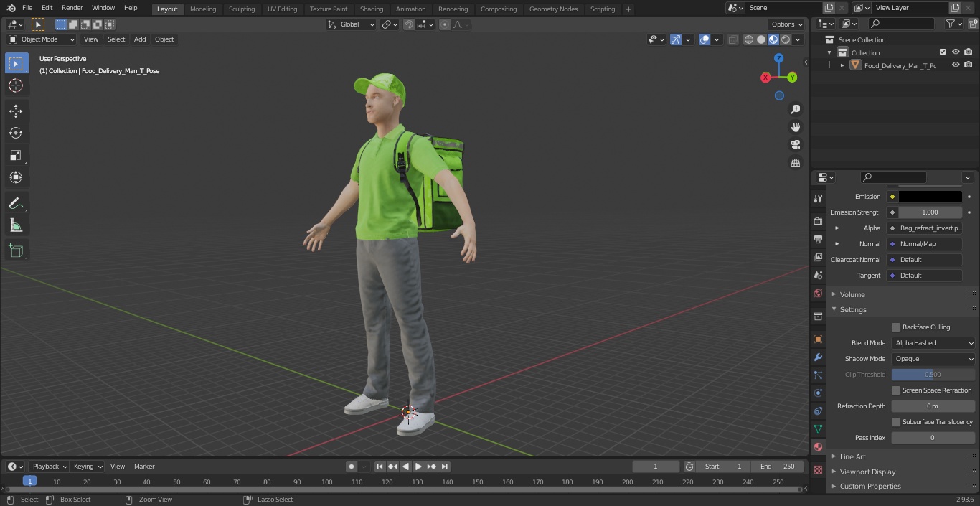980x506 pixels.
Task: Open the Object Data properties tab
Action: (x=818, y=428)
